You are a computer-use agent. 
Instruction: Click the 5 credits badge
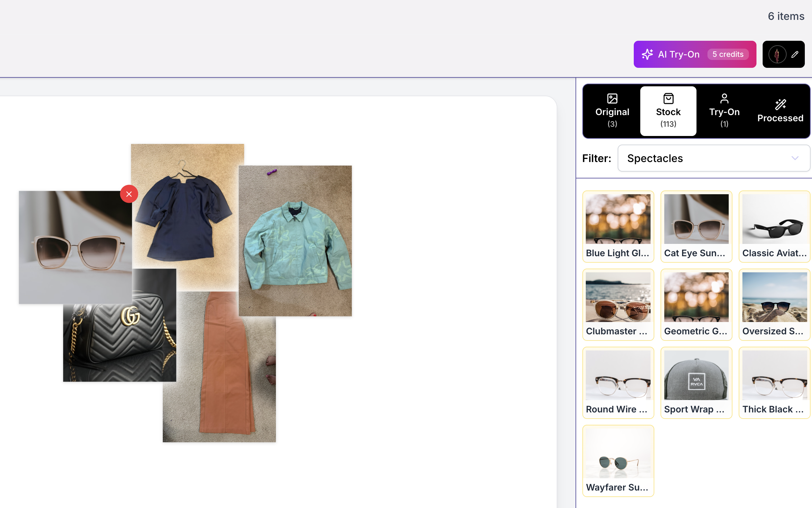click(x=728, y=54)
